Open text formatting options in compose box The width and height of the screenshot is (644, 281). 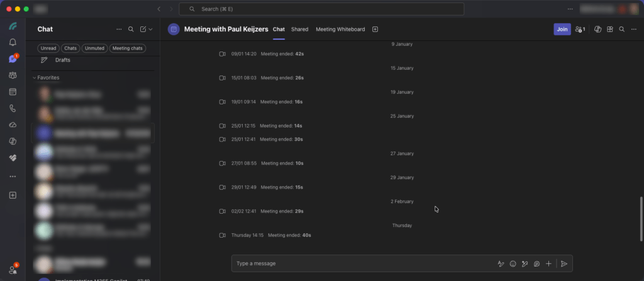click(501, 264)
